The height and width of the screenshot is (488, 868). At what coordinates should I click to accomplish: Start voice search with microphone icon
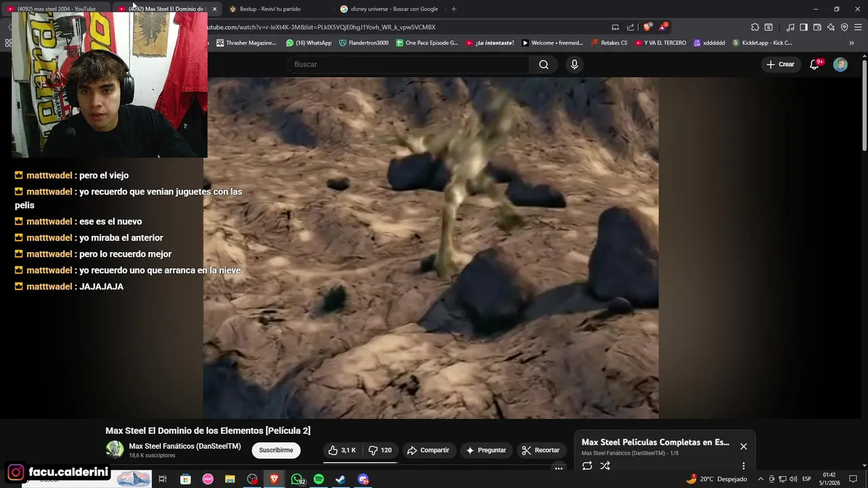click(x=574, y=64)
